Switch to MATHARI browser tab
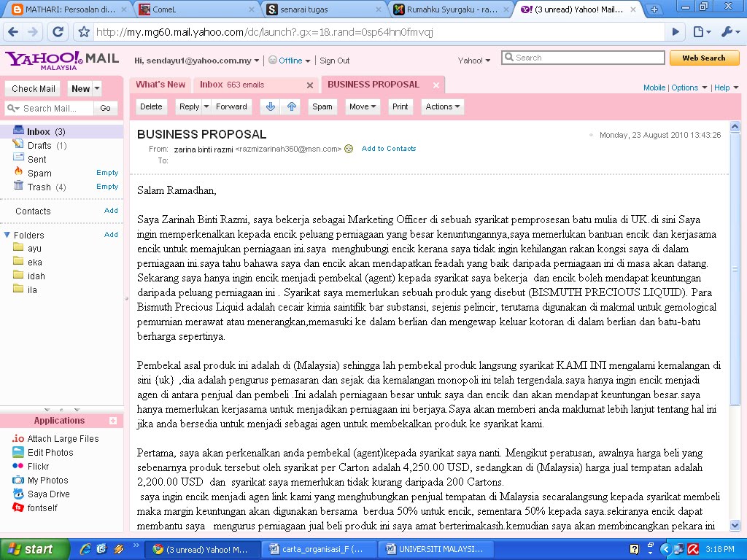The image size is (747, 560). [x=69, y=9]
